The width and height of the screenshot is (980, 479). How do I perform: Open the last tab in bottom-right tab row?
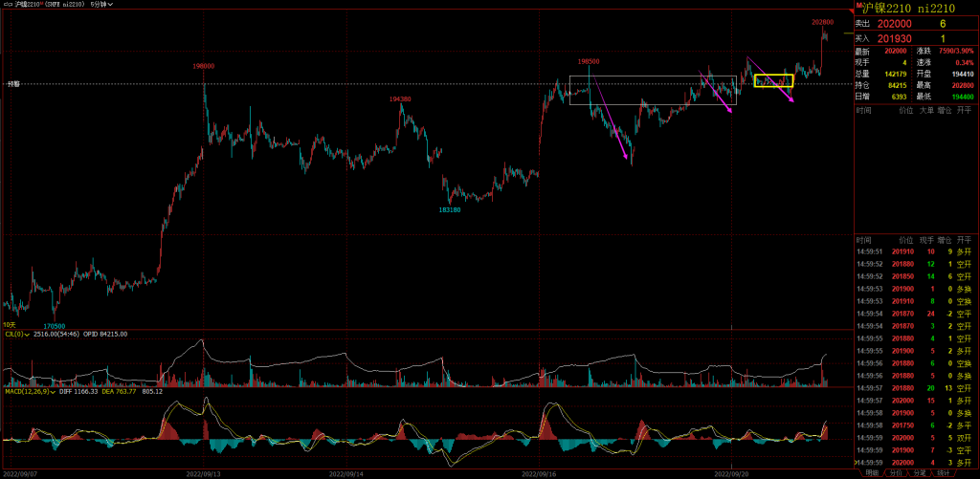[944, 472]
